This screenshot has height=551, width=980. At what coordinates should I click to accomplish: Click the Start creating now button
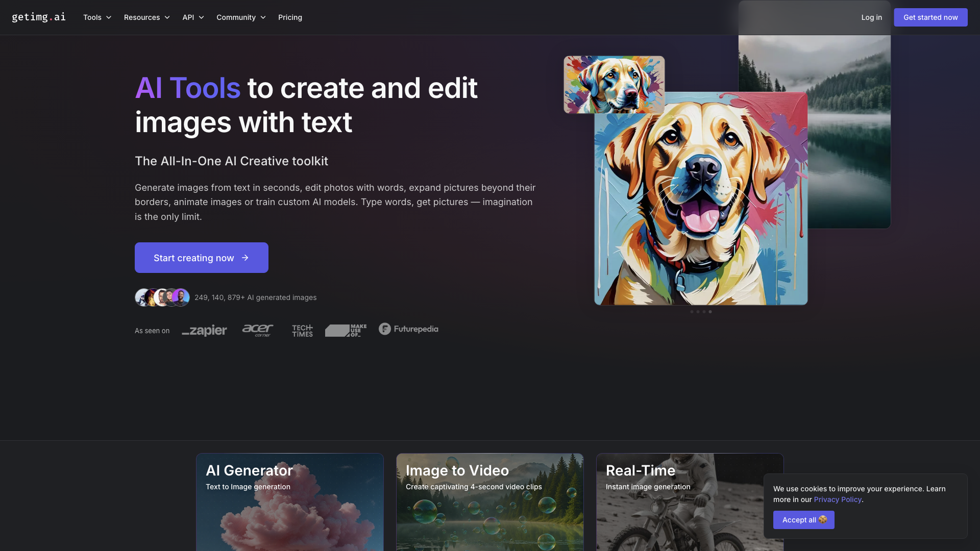pyautogui.click(x=201, y=257)
